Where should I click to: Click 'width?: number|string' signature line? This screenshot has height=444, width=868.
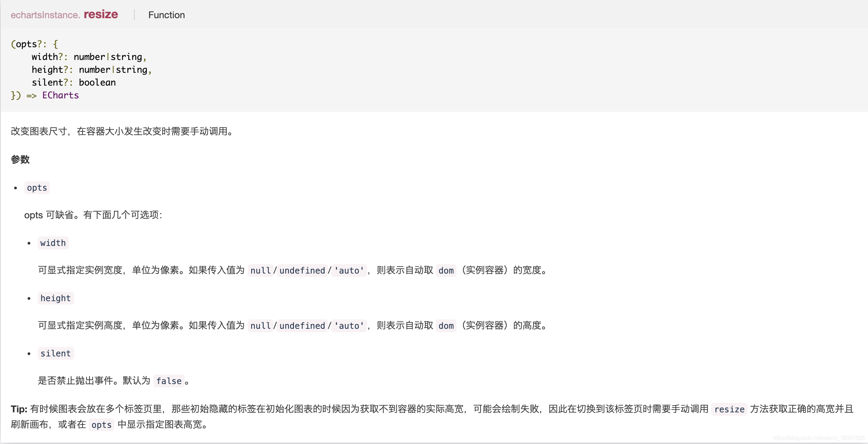(x=89, y=57)
